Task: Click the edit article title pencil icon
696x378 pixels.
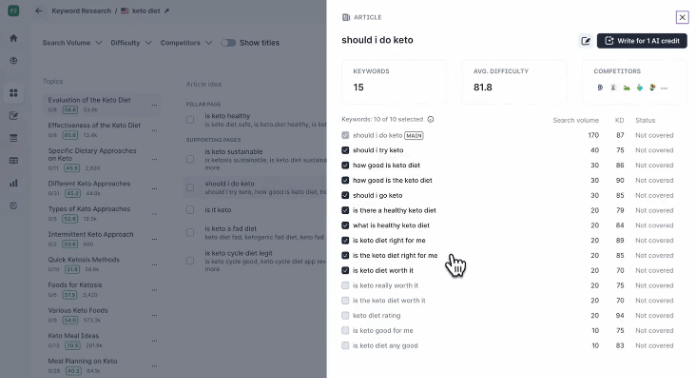Action: tap(585, 41)
